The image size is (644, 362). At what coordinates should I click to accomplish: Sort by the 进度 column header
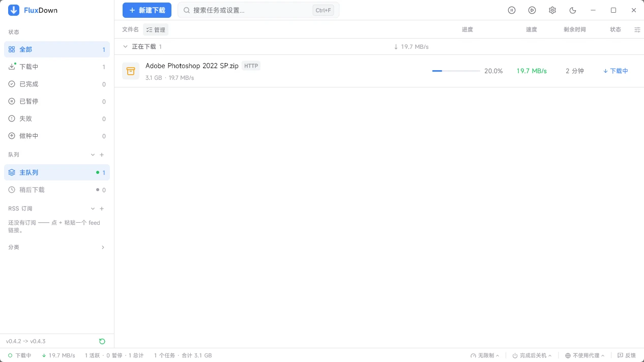[467, 29]
